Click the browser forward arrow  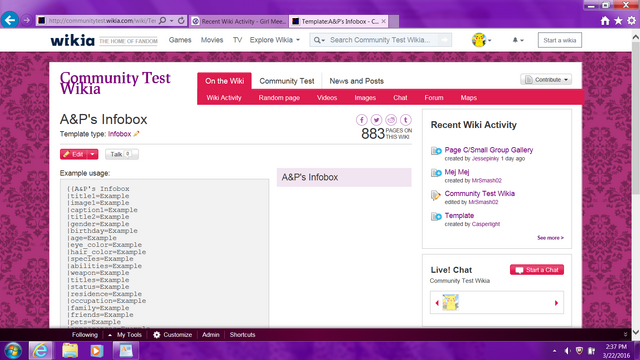pos(27,20)
